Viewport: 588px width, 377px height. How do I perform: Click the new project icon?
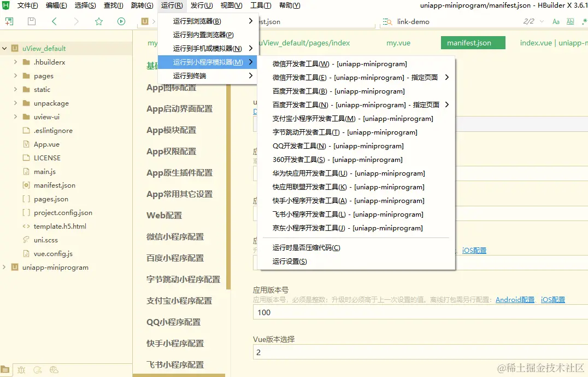[9, 22]
